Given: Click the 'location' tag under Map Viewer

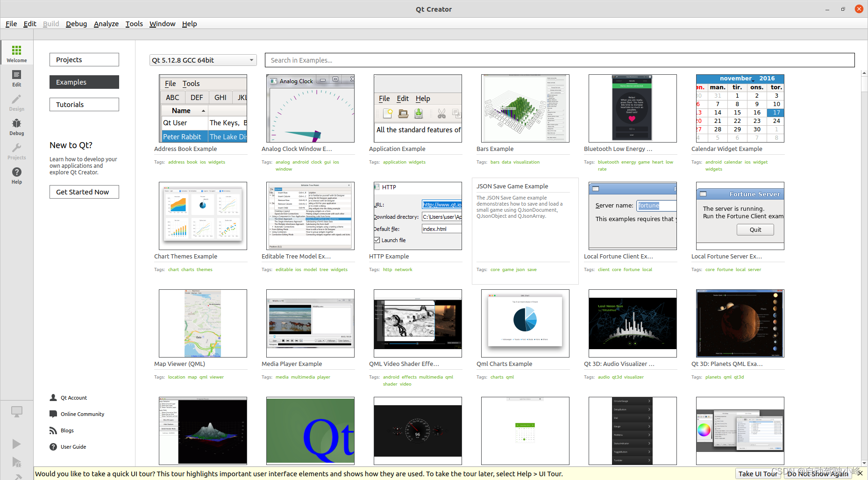Looking at the screenshot, I should [x=177, y=377].
